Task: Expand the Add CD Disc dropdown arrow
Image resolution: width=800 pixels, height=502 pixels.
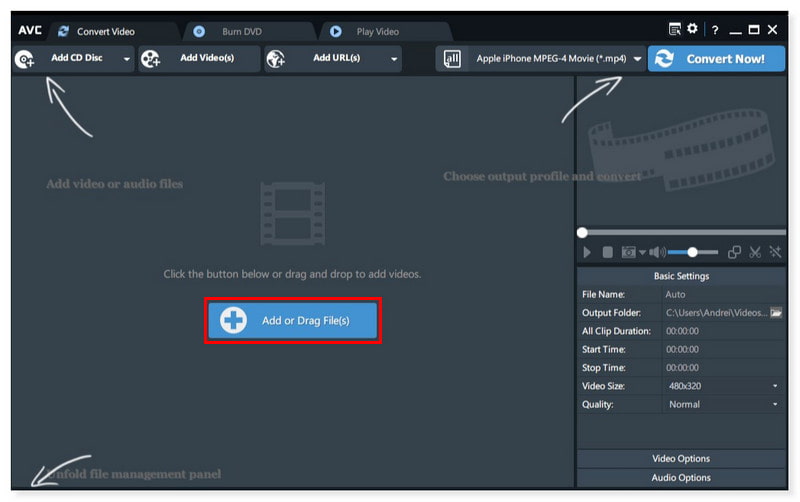Action: [126, 60]
